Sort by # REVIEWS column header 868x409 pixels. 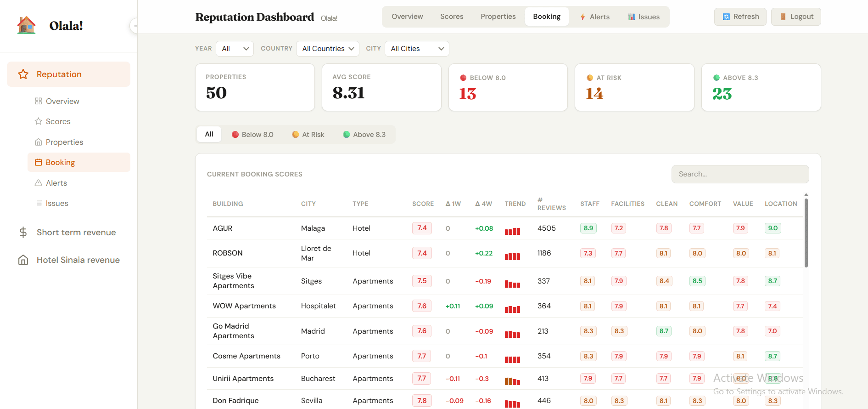click(551, 204)
